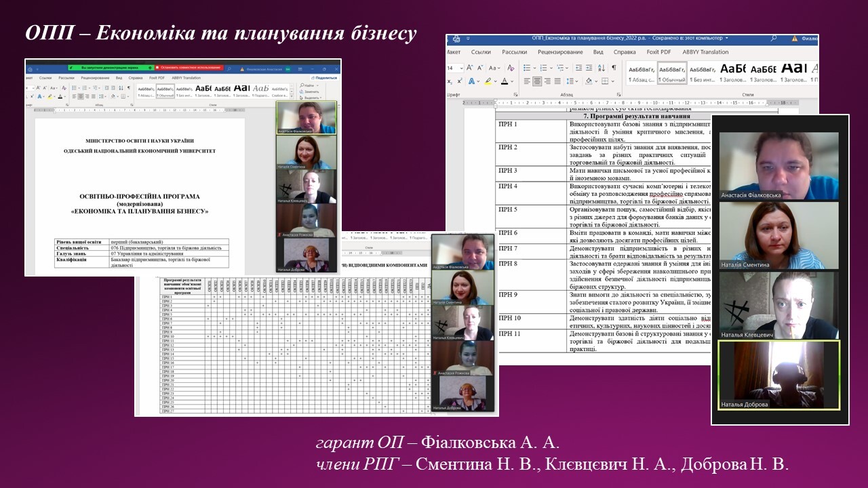
Task: Click Increase Font Size in right Word window
Action: (x=469, y=68)
